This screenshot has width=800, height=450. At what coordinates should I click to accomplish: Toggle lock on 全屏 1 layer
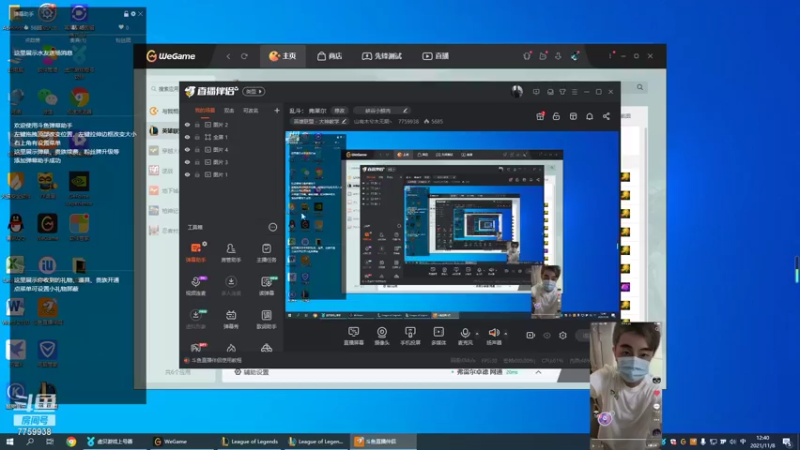tap(197, 137)
